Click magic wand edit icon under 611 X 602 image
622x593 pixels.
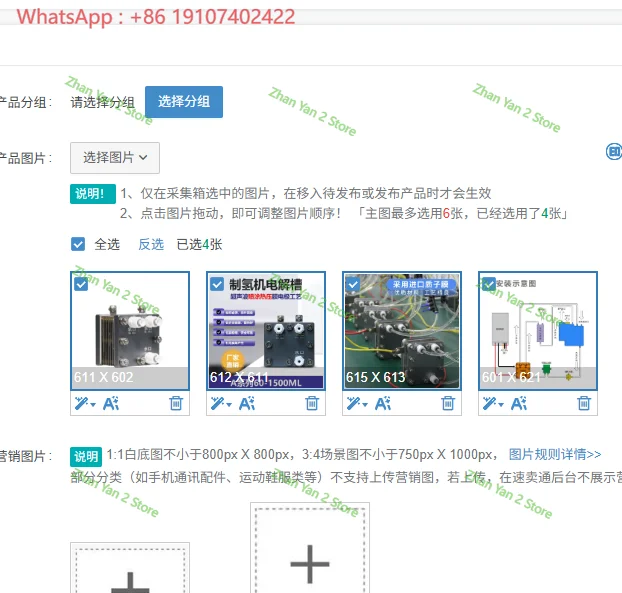tap(82, 404)
